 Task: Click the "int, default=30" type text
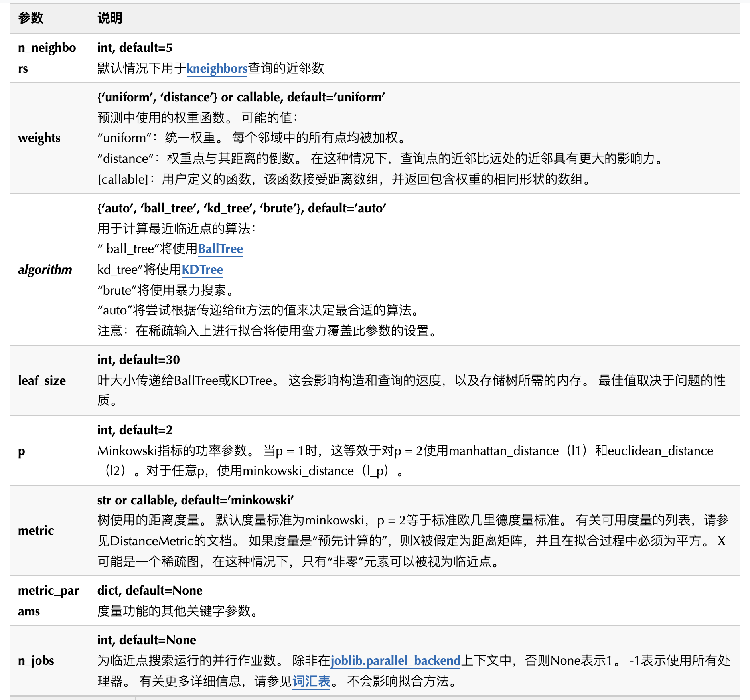[138, 360]
